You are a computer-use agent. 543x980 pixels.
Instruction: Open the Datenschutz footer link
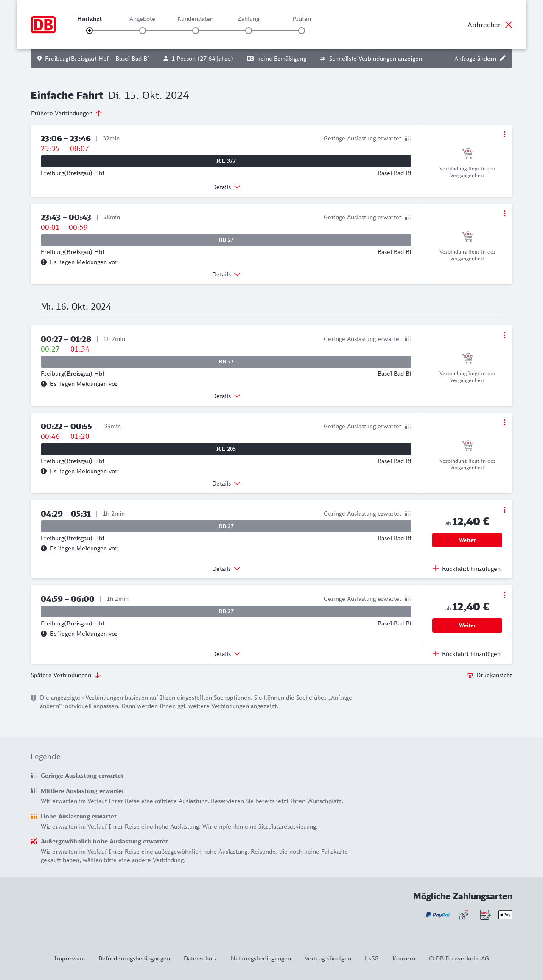(200, 958)
